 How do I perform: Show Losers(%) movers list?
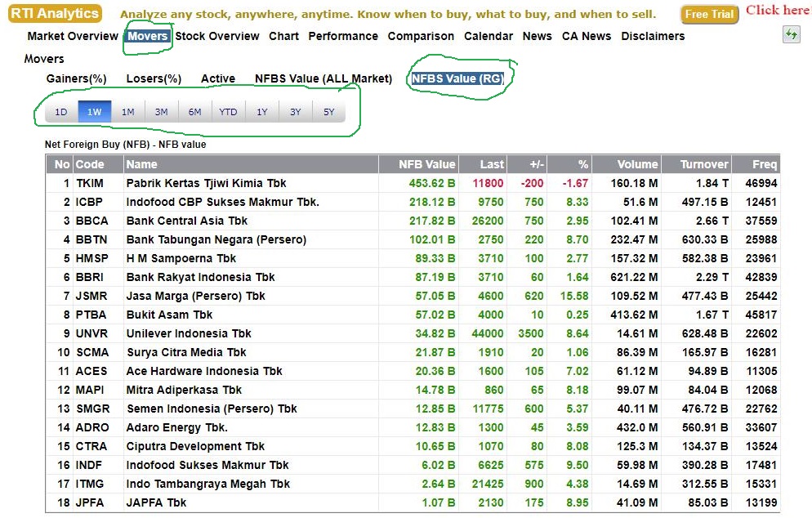coord(154,78)
